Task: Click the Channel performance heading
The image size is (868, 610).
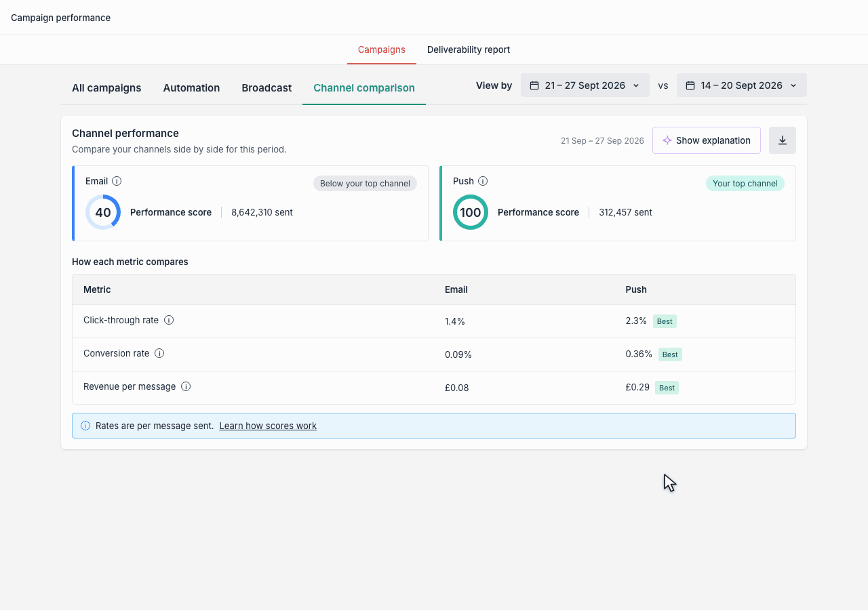Action: [x=125, y=133]
